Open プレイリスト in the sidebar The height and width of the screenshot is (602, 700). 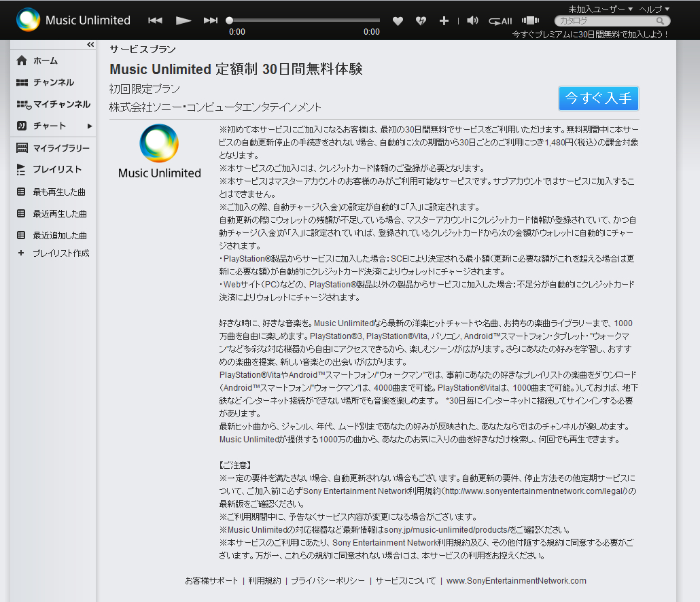click(57, 170)
